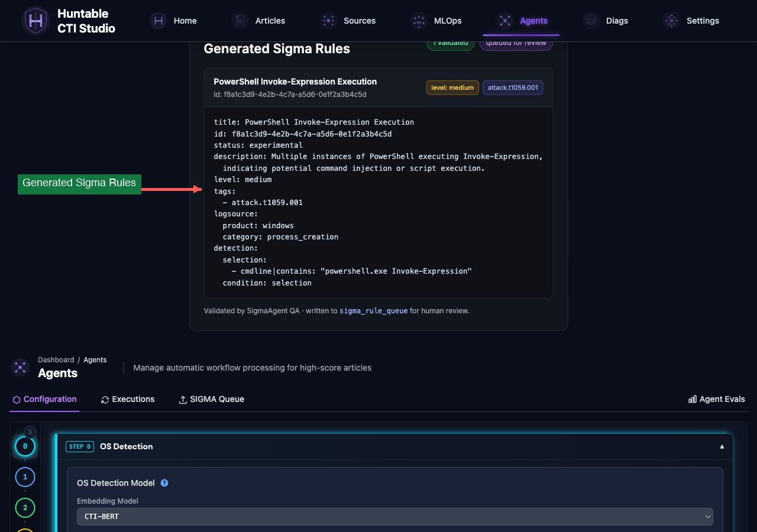
Task: Switch to the Configuration tab
Action: [44, 399]
